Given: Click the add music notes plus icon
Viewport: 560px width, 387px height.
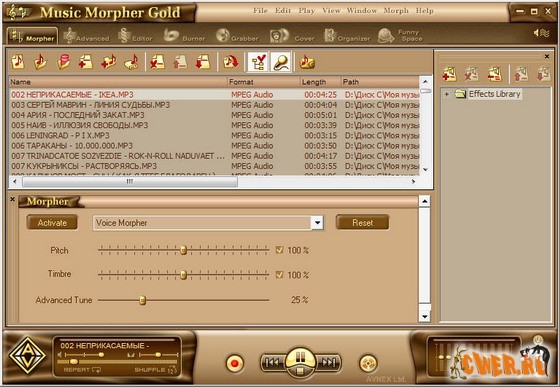Looking at the screenshot, I should click(109, 62).
